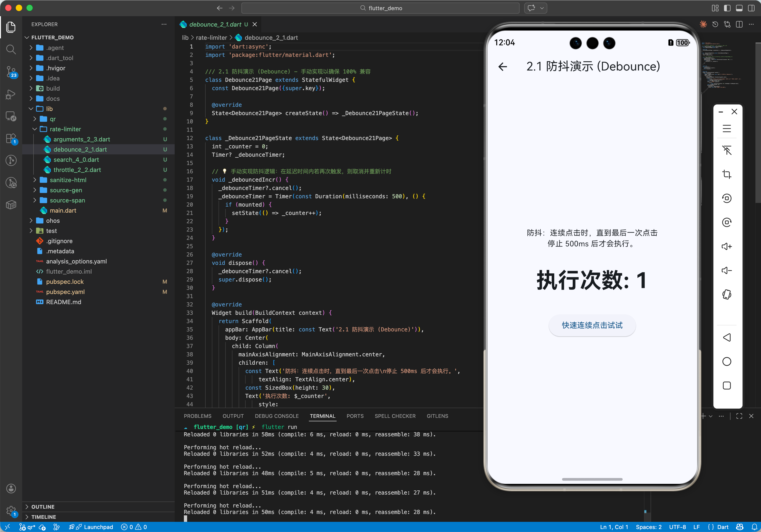This screenshot has height=532, width=761.
Task: Open the Run and Debug view
Action: (x=11, y=95)
